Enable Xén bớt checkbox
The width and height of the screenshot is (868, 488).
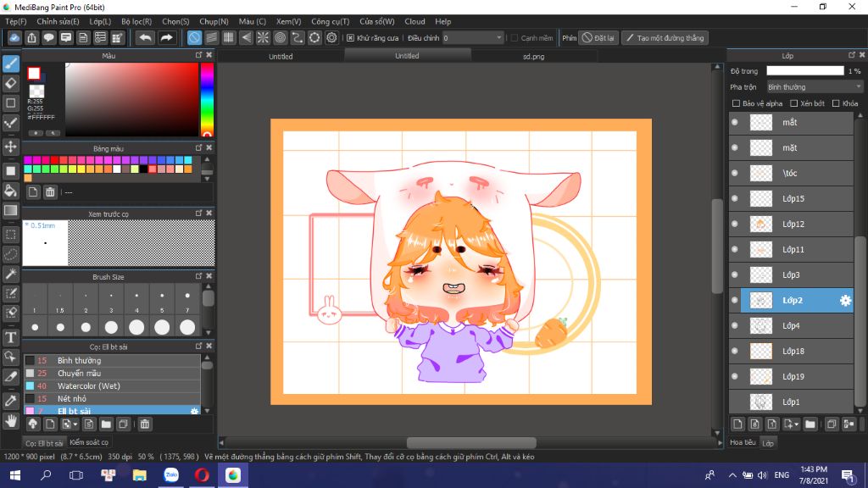(793, 103)
